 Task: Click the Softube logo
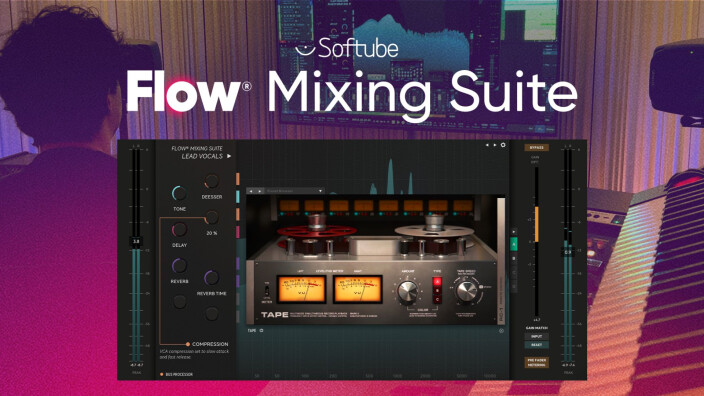347,48
